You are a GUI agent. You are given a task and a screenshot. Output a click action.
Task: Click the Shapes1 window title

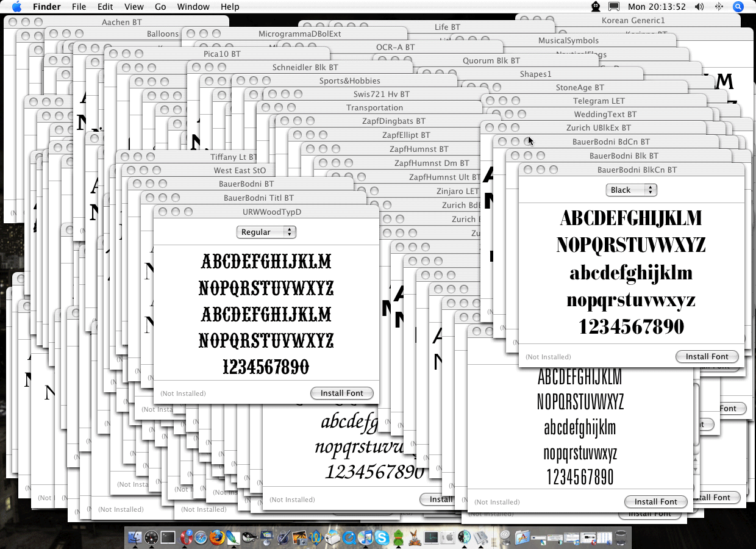coord(536,74)
